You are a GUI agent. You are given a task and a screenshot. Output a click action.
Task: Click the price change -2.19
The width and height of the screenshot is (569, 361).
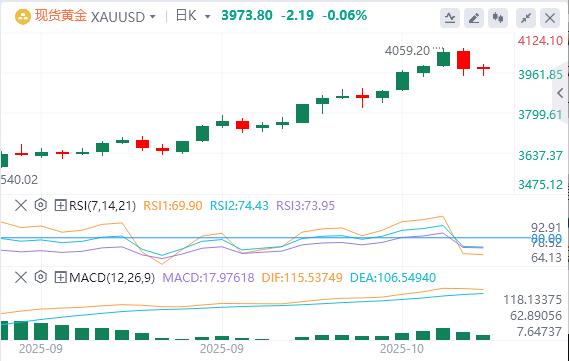pyautogui.click(x=297, y=16)
